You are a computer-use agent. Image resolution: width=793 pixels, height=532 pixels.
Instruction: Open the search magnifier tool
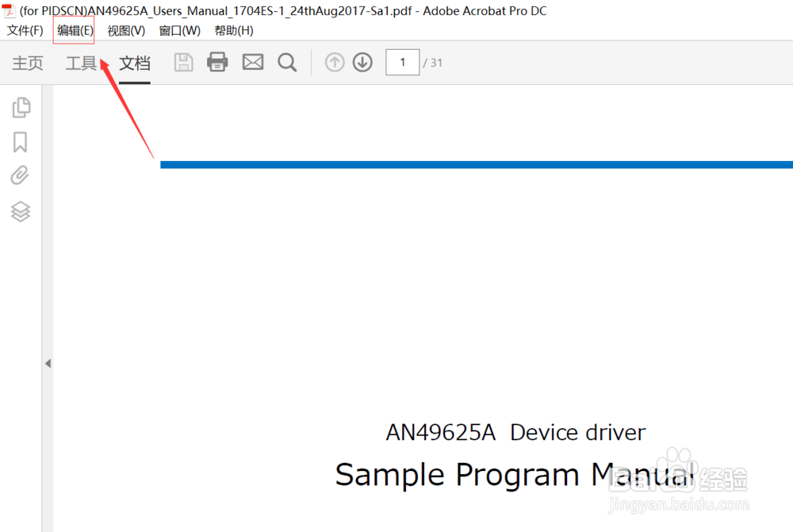287,63
